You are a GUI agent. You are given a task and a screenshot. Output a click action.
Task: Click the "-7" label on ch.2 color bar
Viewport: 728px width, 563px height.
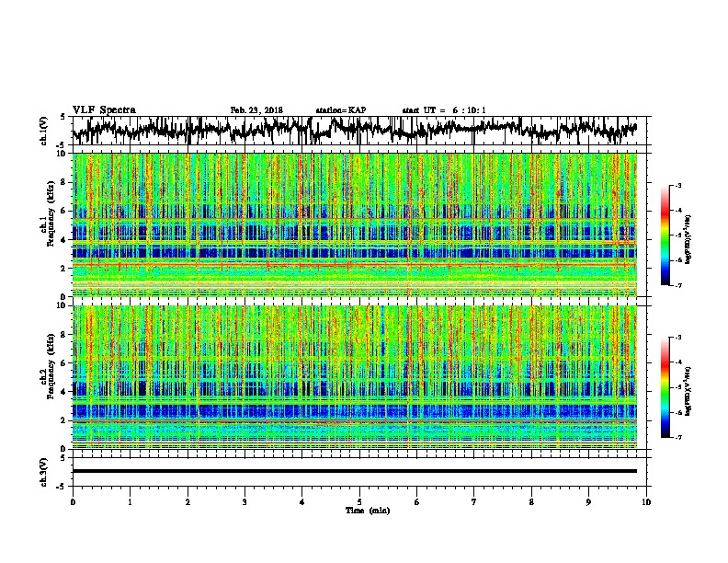click(x=677, y=438)
